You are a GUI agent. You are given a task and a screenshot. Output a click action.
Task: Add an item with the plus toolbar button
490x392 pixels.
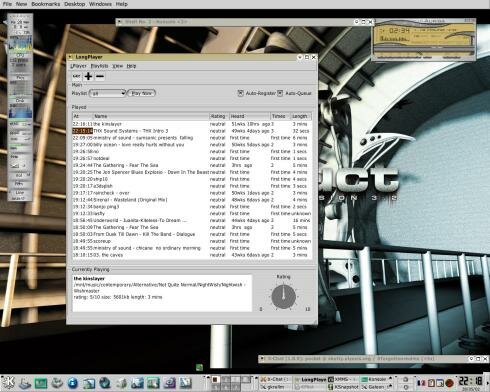click(88, 76)
